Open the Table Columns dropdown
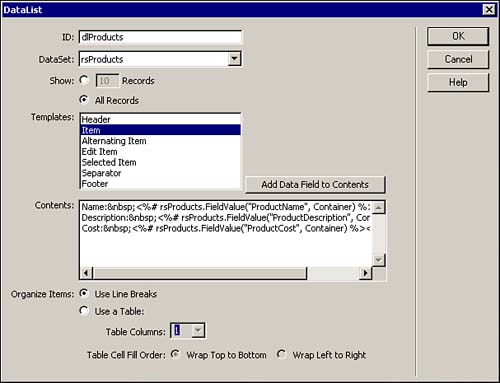Screen dimensions: 500x383 pos(198,331)
